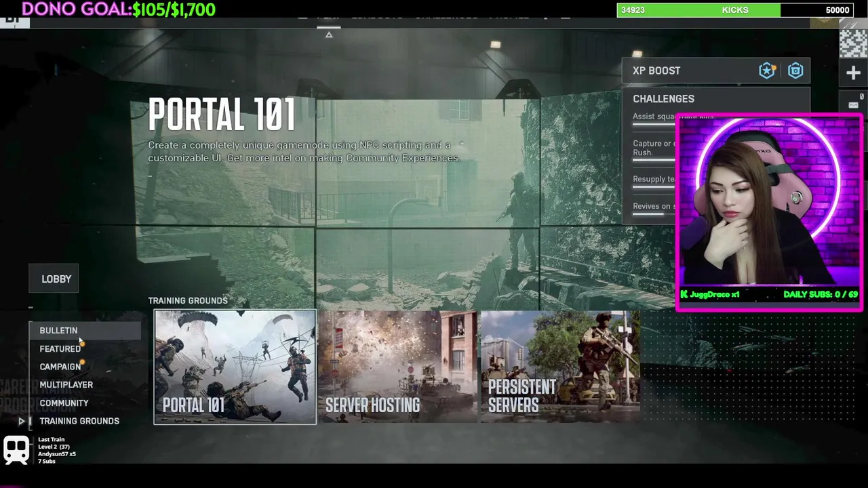868x488 pixels.
Task: Click the 50000 Kicks goal number
Action: tap(837, 10)
